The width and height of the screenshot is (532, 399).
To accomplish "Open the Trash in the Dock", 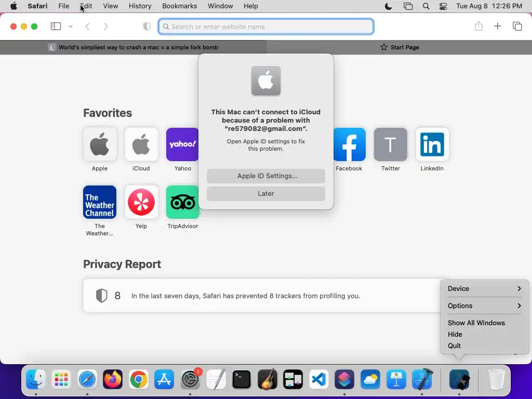I will tap(496, 379).
